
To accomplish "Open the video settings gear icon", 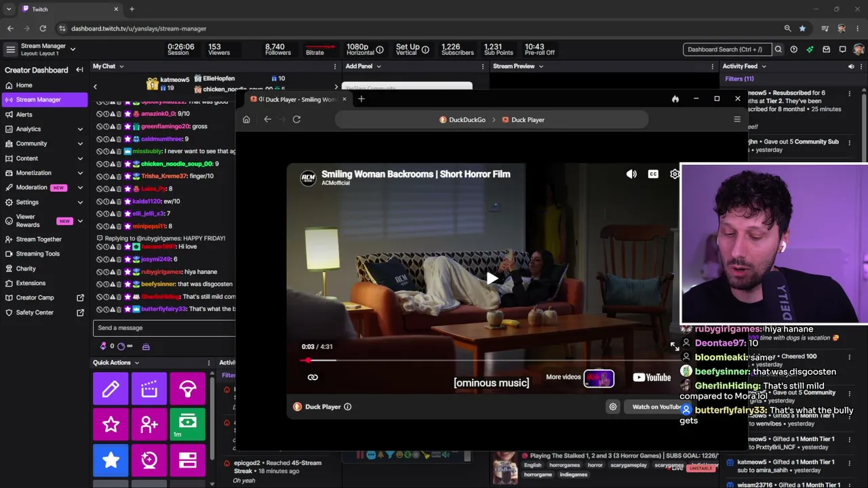I will 675,174.
